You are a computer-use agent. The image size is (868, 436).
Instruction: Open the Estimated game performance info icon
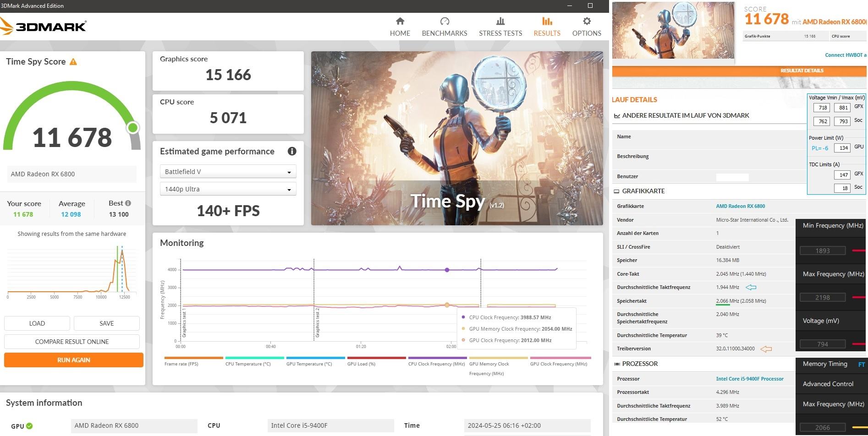click(292, 151)
